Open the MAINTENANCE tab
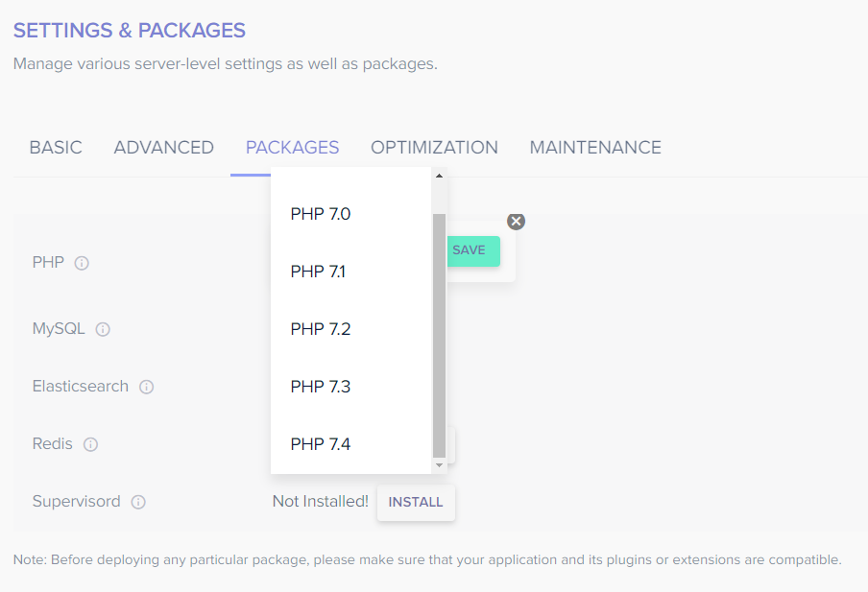The width and height of the screenshot is (868, 592). 595,148
